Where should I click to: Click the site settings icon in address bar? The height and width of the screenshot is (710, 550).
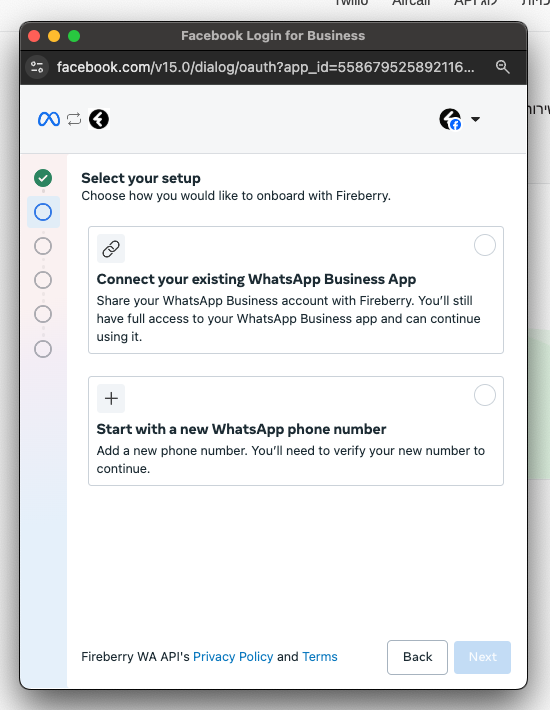(37, 67)
